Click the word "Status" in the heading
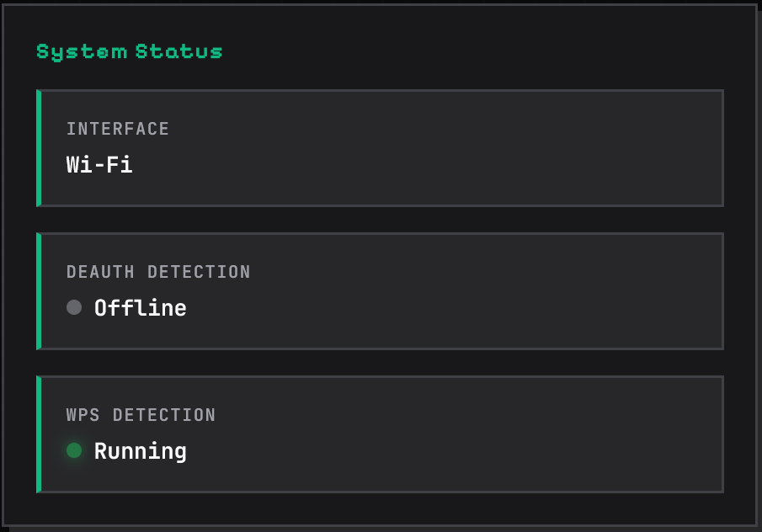 pyautogui.click(x=179, y=52)
